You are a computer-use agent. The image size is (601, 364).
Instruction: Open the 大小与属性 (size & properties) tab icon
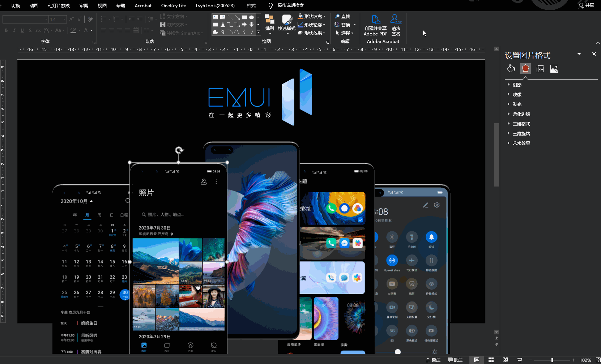[540, 69]
